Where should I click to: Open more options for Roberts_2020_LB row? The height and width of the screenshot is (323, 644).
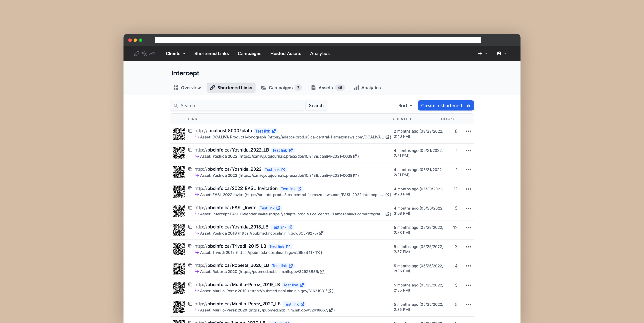(x=468, y=266)
